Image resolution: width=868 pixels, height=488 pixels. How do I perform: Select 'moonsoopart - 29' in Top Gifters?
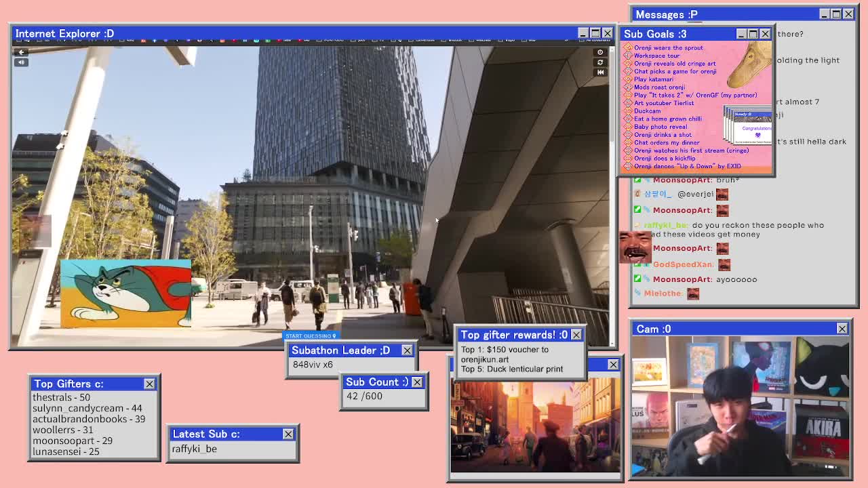(x=73, y=441)
